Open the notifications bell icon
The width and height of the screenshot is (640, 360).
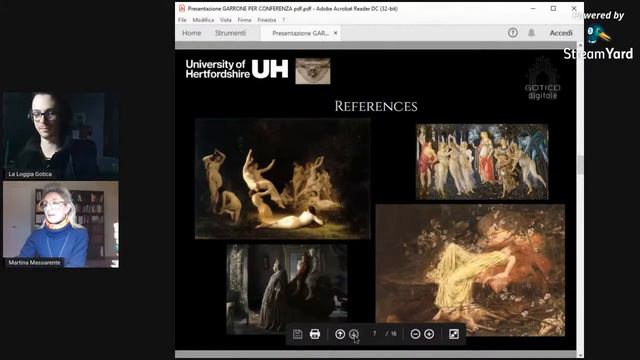pyautogui.click(x=531, y=33)
